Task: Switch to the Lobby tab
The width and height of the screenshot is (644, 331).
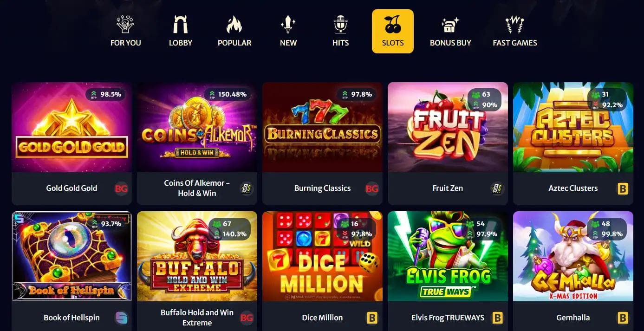Action: click(x=181, y=31)
